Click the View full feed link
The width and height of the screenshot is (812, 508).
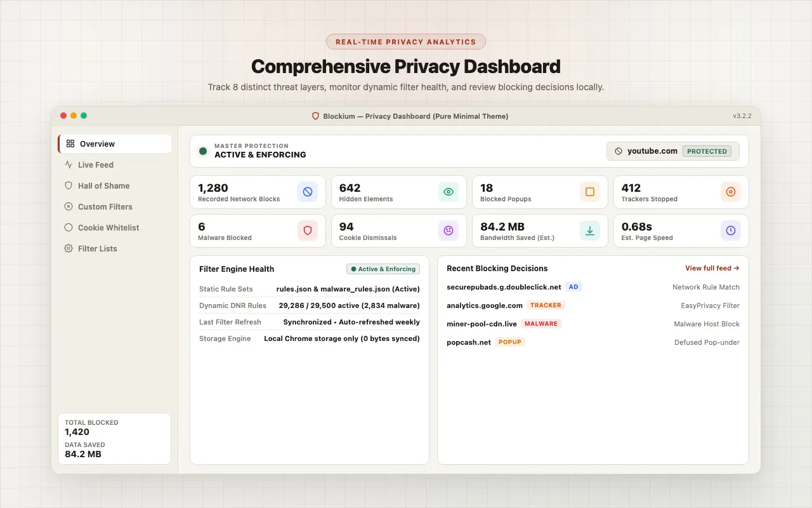[x=712, y=268]
